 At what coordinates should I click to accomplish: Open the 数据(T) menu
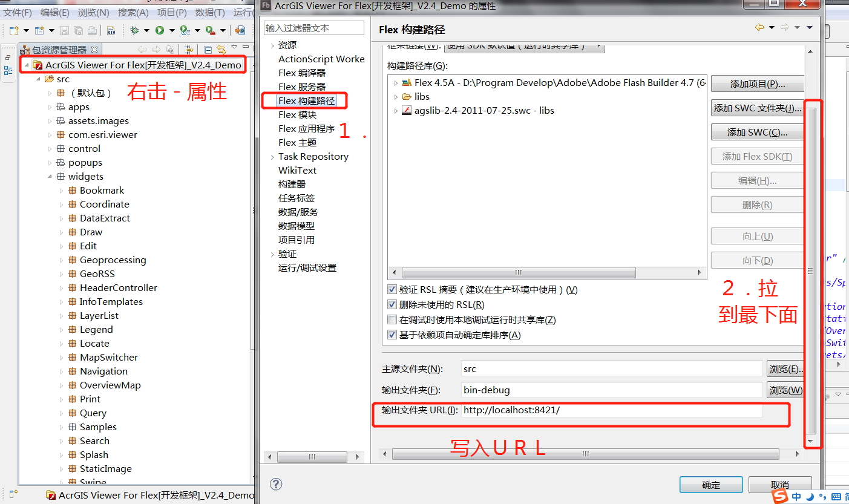pyautogui.click(x=210, y=12)
